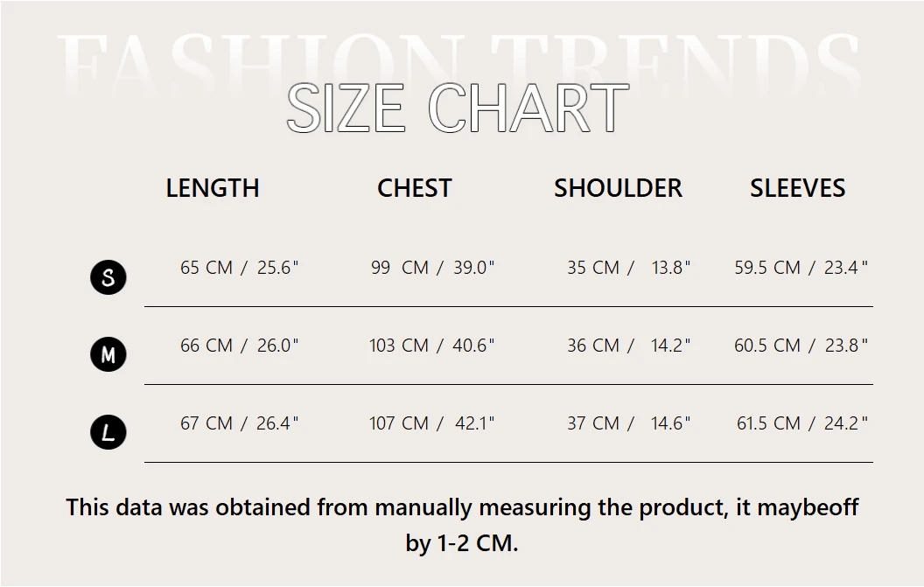Click the LENGTH column header

tap(213, 188)
